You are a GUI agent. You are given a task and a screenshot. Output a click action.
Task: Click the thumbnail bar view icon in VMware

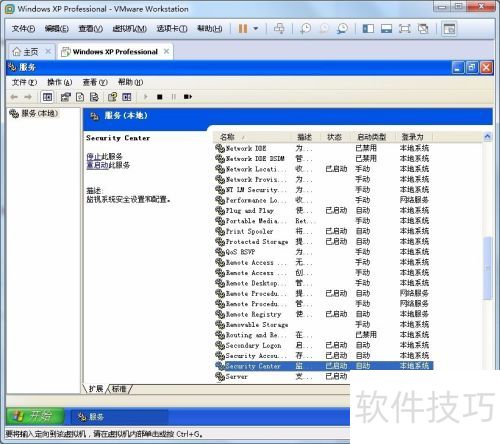click(386, 29)
